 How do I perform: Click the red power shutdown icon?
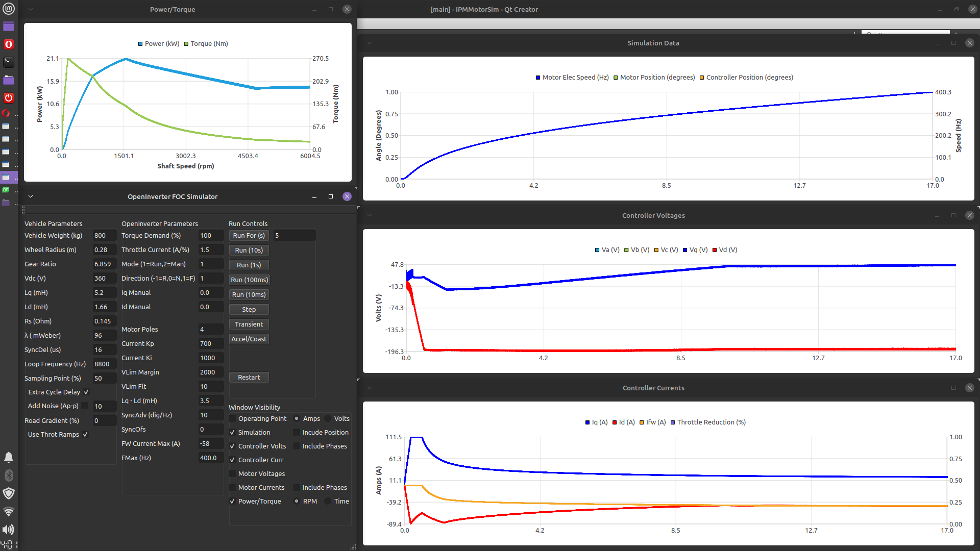pyautogui.click(x=9, y=97)
